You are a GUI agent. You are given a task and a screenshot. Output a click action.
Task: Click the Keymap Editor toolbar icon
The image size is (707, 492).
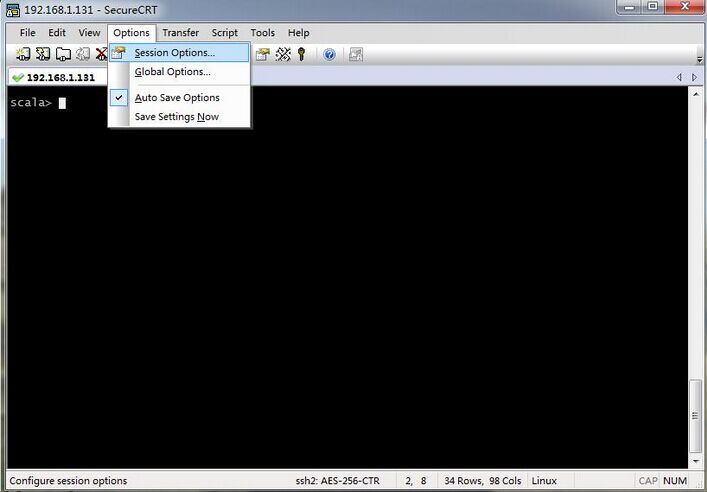[x=283, y=55]
